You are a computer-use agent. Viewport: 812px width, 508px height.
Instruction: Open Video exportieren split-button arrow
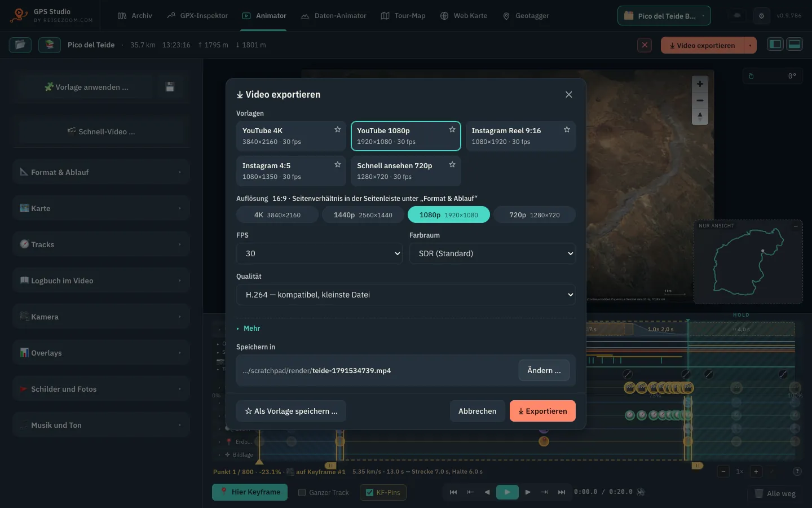point(750,45)
